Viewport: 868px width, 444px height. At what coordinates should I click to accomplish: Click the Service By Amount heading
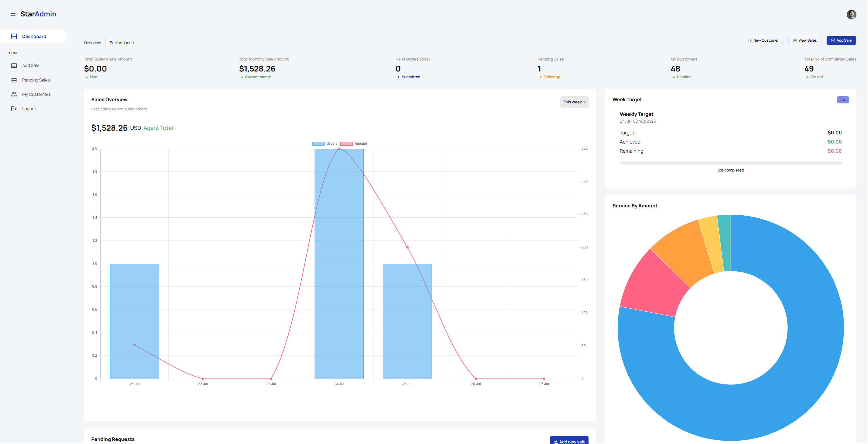[x=634, y=206]
